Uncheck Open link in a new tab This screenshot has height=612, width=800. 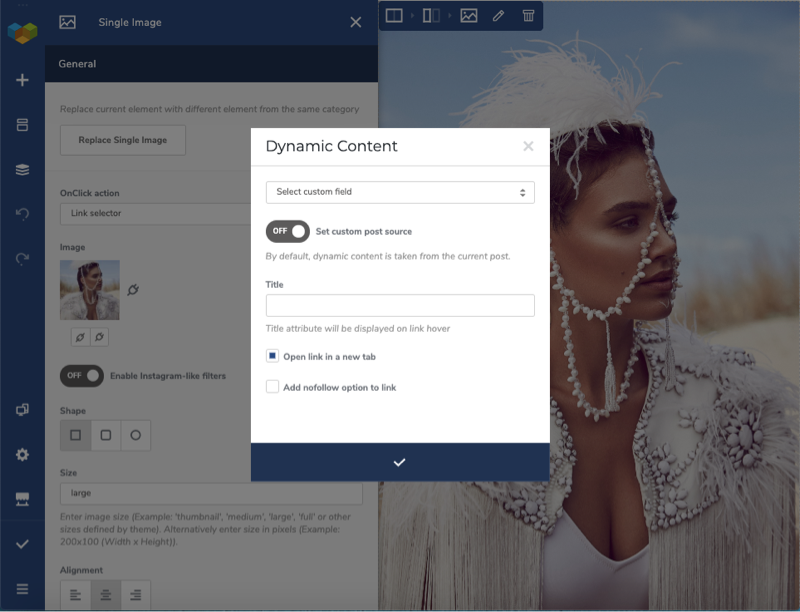click(272, 356)
